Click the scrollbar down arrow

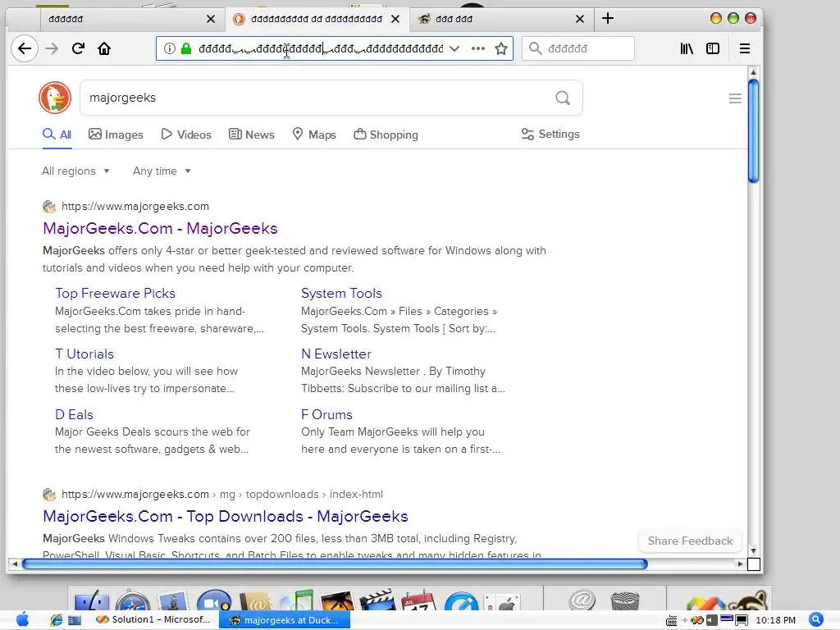click(x=753, y=550)
